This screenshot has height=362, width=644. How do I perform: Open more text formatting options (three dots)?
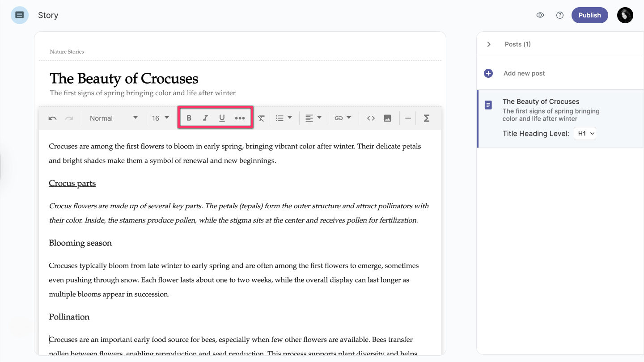(x=240, y=118)
